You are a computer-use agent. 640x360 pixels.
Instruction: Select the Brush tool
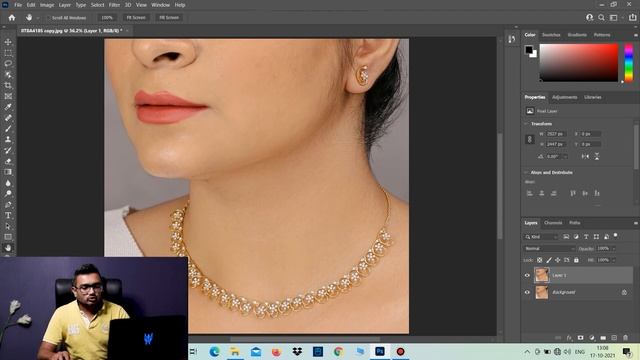pos(8,129)
